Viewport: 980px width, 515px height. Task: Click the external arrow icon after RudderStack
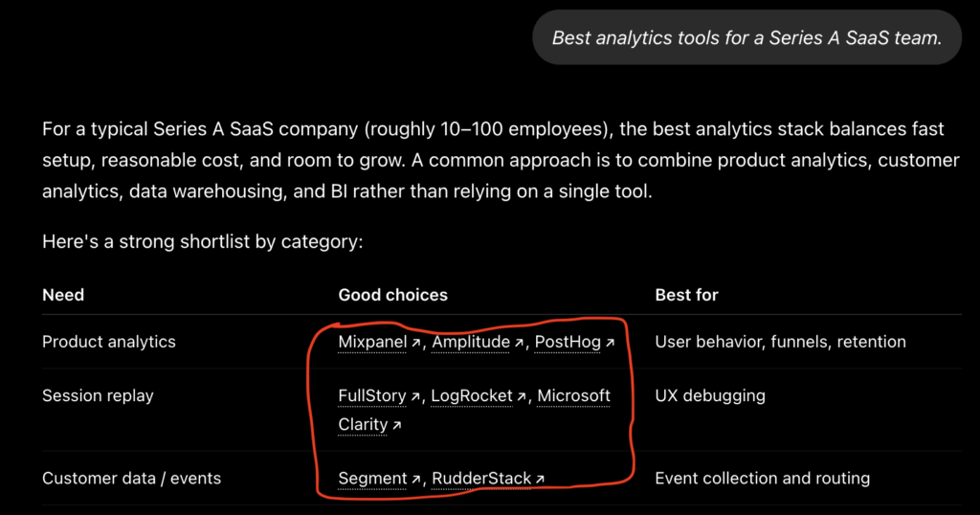[x=540, y=479]
